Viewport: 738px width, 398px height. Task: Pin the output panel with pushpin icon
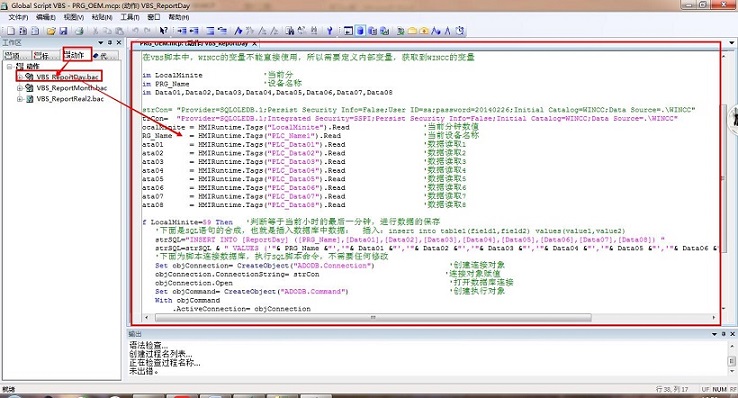(723, 334)
